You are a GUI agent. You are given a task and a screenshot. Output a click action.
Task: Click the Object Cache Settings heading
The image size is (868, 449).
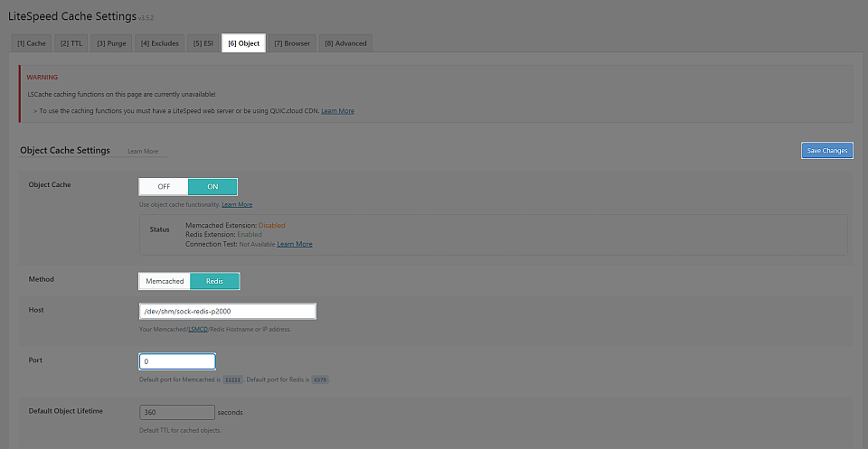pyautogui.click(x=65, y=150)
